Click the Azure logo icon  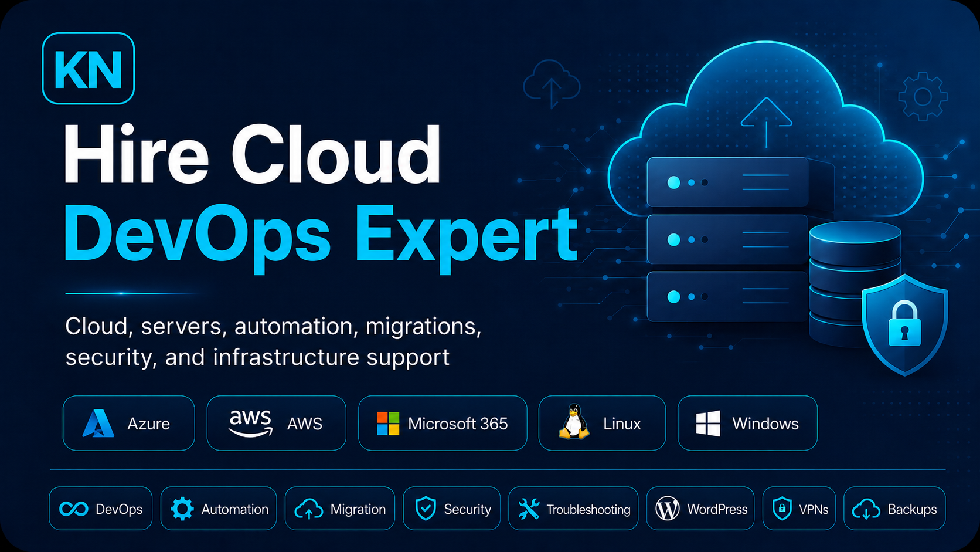[x=98, y=424]
